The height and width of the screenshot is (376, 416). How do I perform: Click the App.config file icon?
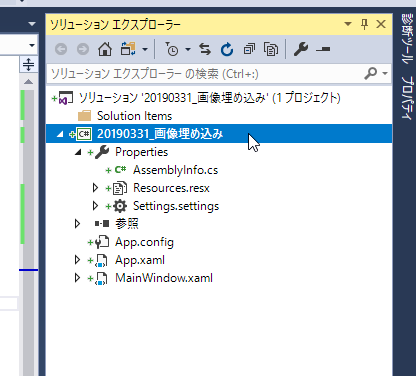(102, 242)
